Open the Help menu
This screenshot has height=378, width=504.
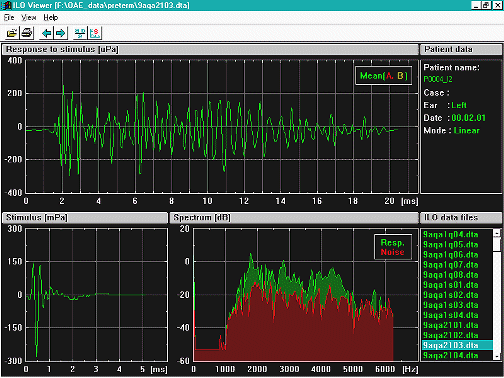coord(51,17)
